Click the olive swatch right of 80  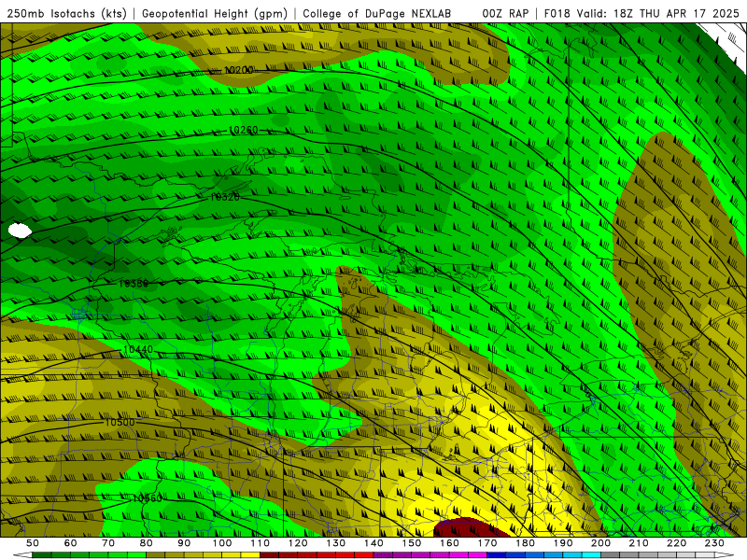point(156,555)
